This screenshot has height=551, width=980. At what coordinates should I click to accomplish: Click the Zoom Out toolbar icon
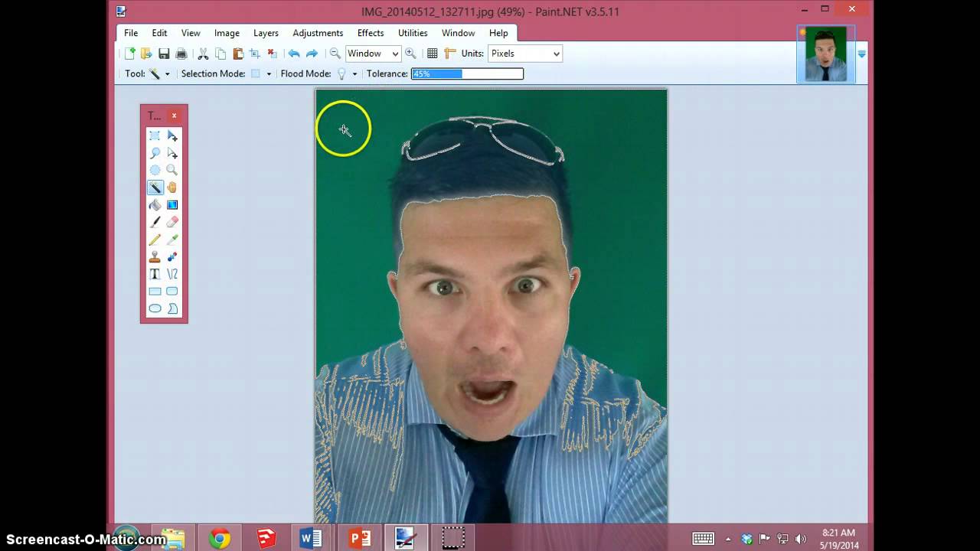[335, 54]
